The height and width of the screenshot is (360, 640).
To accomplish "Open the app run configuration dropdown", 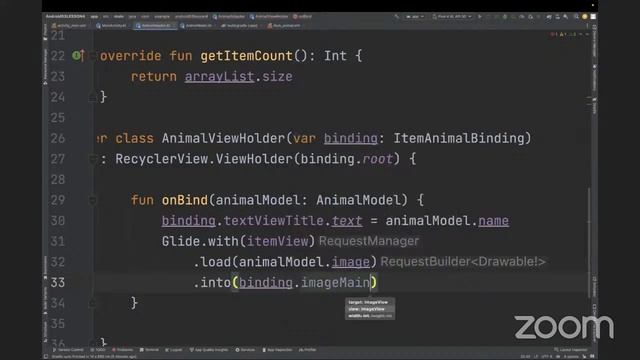I will tap(415, 17).
